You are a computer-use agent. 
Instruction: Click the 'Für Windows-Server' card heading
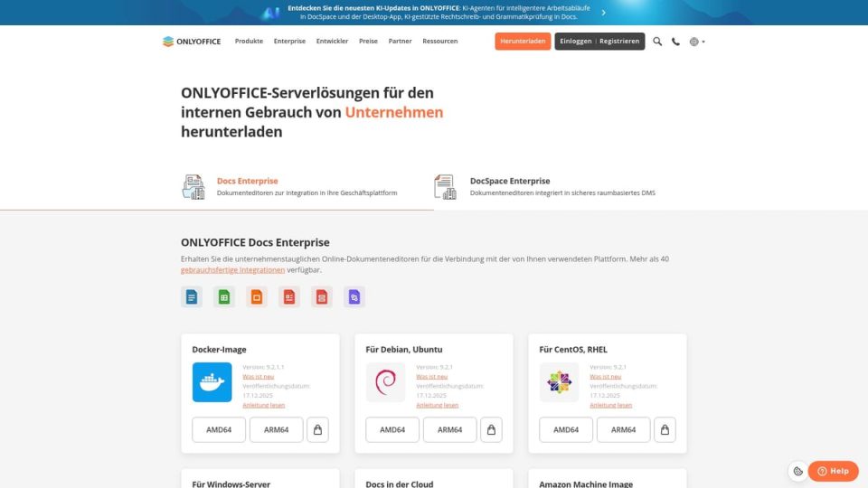[231, 484]
